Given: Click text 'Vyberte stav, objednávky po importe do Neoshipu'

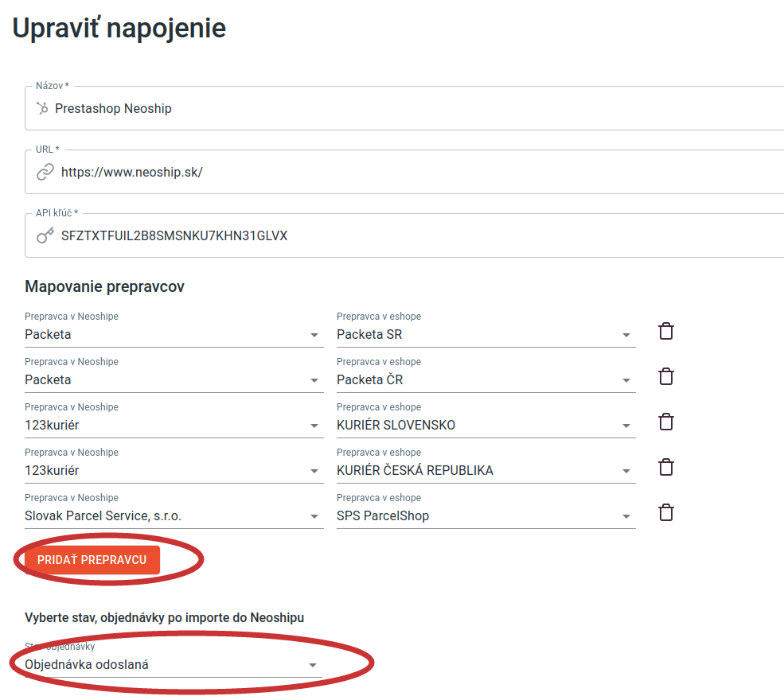Looking at the screenshot, I should [x=165, y=617].
